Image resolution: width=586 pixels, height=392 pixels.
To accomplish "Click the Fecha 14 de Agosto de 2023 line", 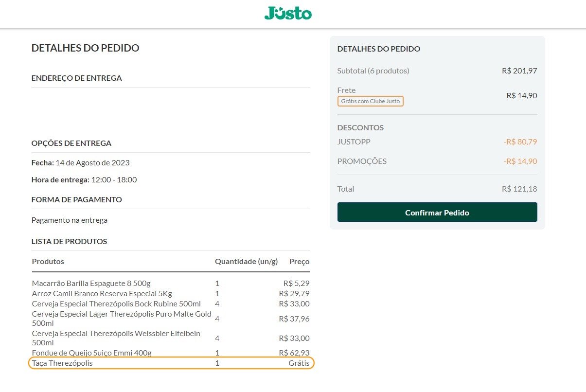I will [81, 162].
